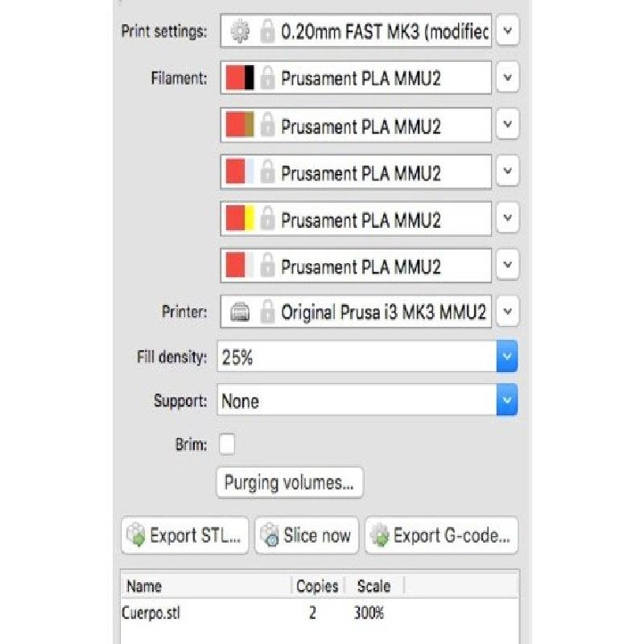
Task: Expand the Printer preset dropdown arrow
Action: [x=507, y=312]
